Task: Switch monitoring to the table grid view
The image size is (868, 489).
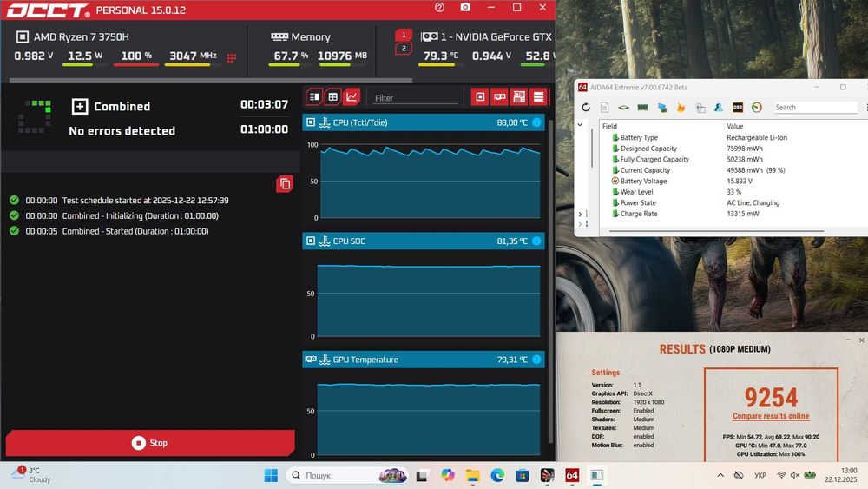Action: point(332,97)
